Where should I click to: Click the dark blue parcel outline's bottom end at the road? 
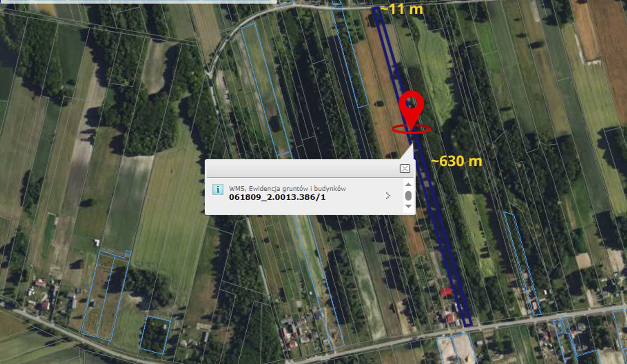tap(468, 323)
